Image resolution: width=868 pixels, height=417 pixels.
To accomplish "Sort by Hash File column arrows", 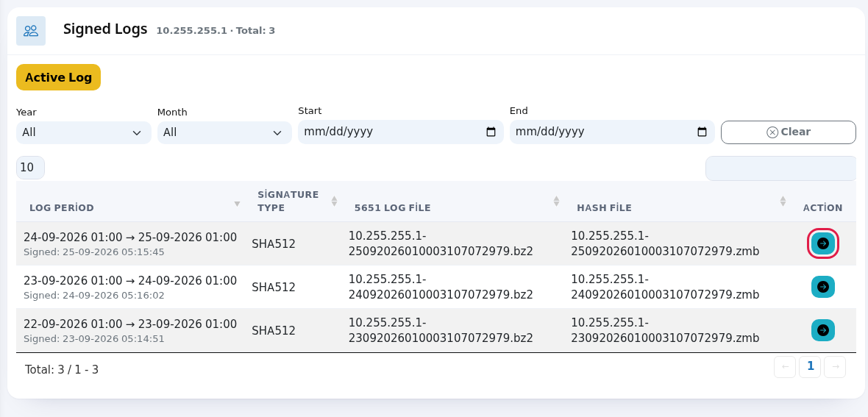I will [783, 201].
